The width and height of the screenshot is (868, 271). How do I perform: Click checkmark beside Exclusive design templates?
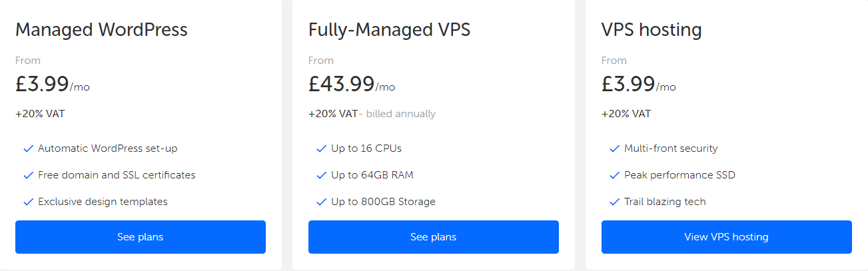28,202
